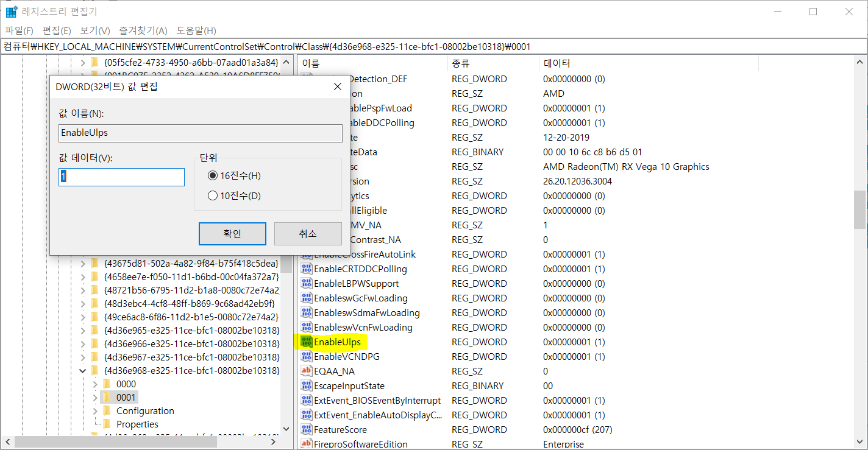
Task: Select the EnableswVcnFwLoading value
Action: click(346, 327)
